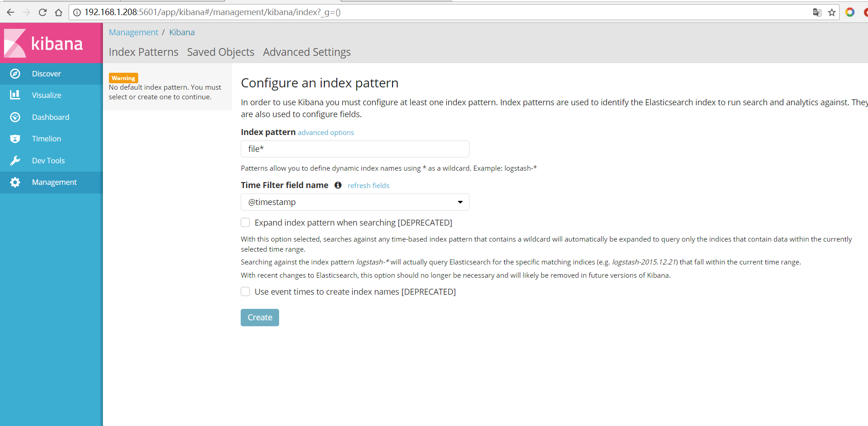This screenshot has height=426, width=868.
Task: Open Discover via the compass icon
Action: coord(15,74)
